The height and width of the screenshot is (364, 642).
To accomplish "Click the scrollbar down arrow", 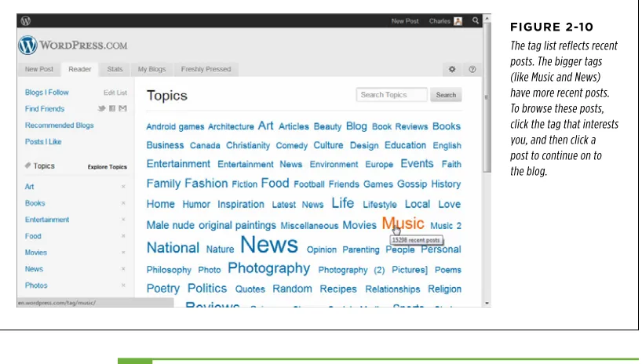I will (487, 304).
